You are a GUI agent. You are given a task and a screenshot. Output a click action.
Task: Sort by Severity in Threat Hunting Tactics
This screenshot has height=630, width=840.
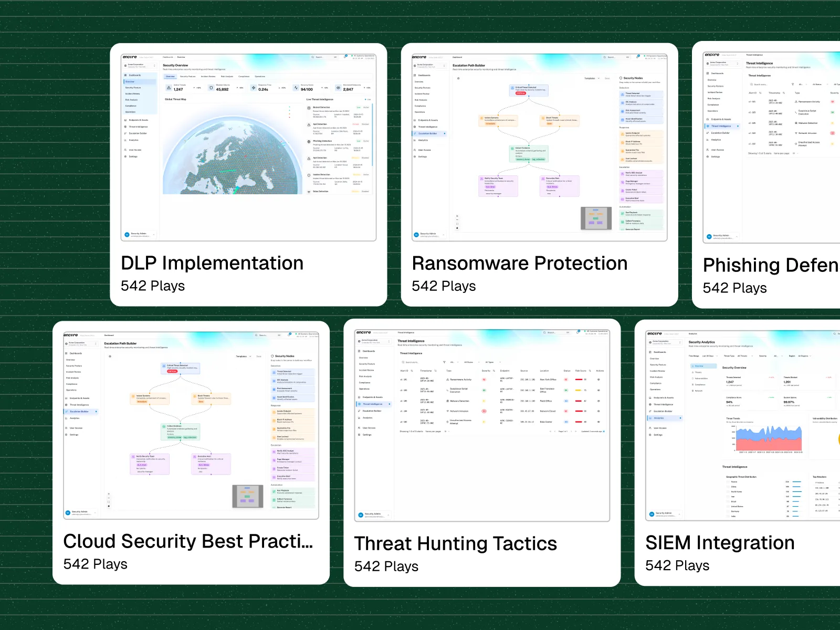pos(488,371)
